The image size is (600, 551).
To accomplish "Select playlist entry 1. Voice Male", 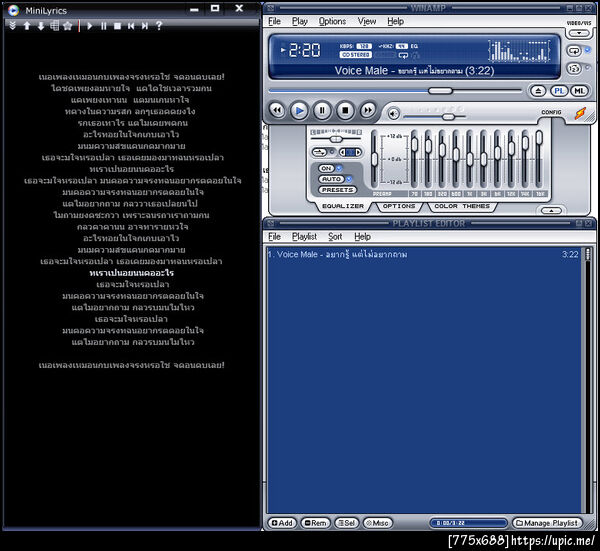I will point(423,254).
